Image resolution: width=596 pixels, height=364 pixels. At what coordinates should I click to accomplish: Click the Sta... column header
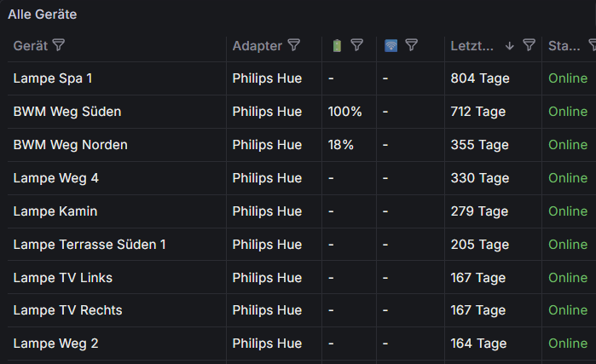tap(564, 45)
